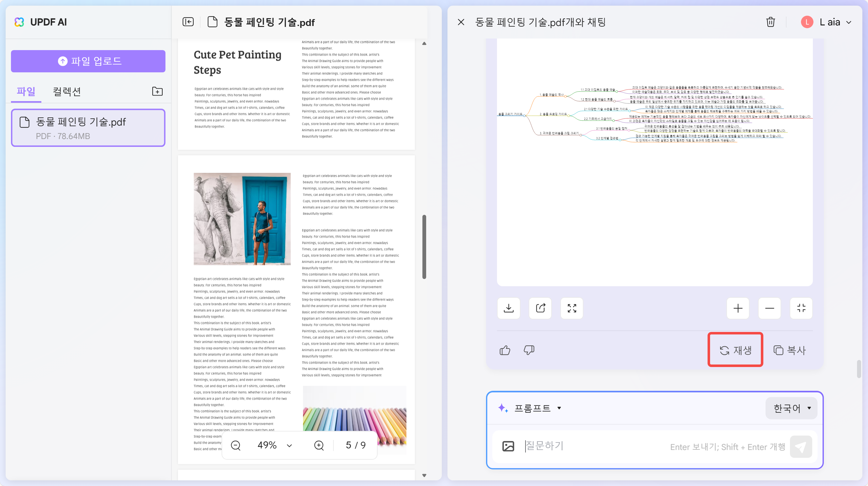868x486 pixels.
Task: Fit mind map with collapse icon
Action: pos(801,308)
